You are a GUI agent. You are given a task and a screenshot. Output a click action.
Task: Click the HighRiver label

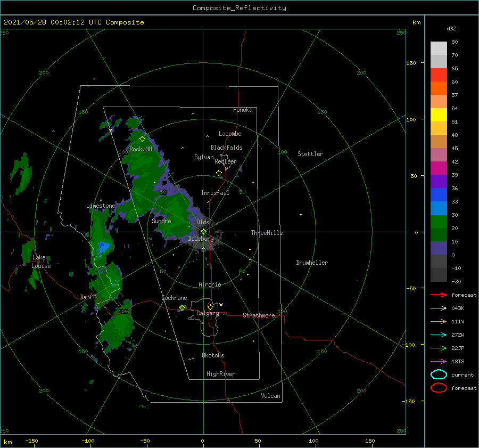[x=220, y=374]
